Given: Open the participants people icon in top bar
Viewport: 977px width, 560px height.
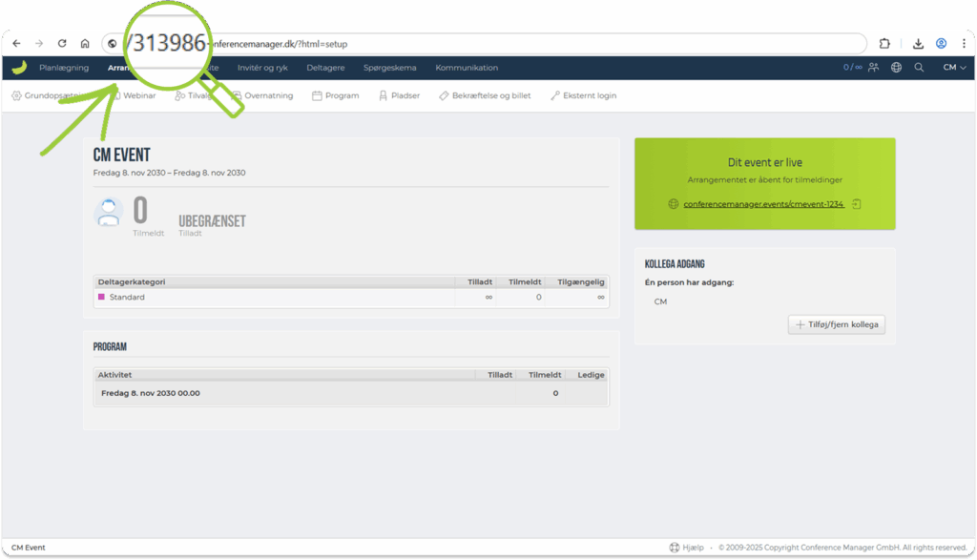Looking at the screenshot, I should coord(873,68).
